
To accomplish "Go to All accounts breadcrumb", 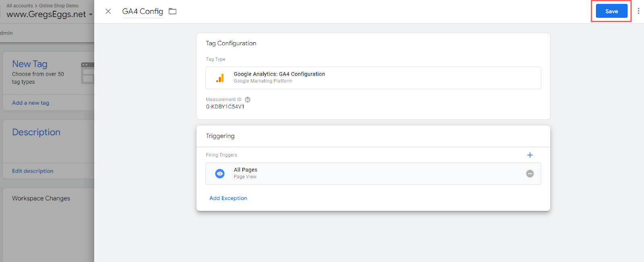I will coord(20,6).
